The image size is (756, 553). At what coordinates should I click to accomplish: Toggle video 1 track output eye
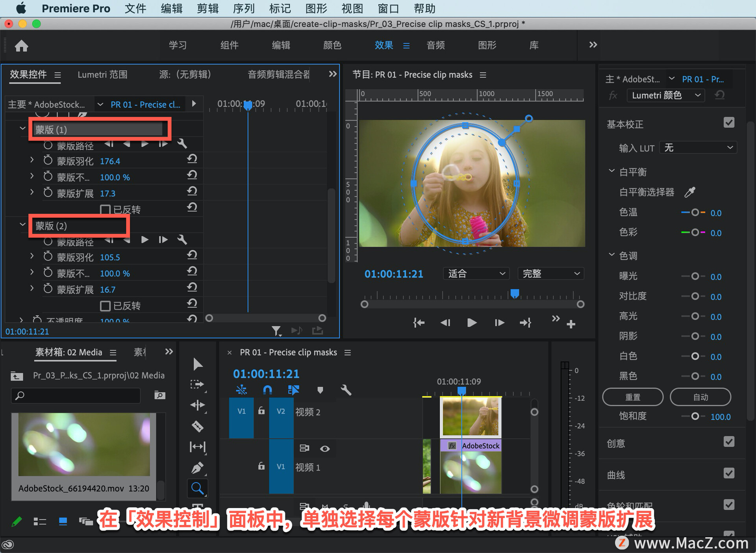(x=325, y=449)
